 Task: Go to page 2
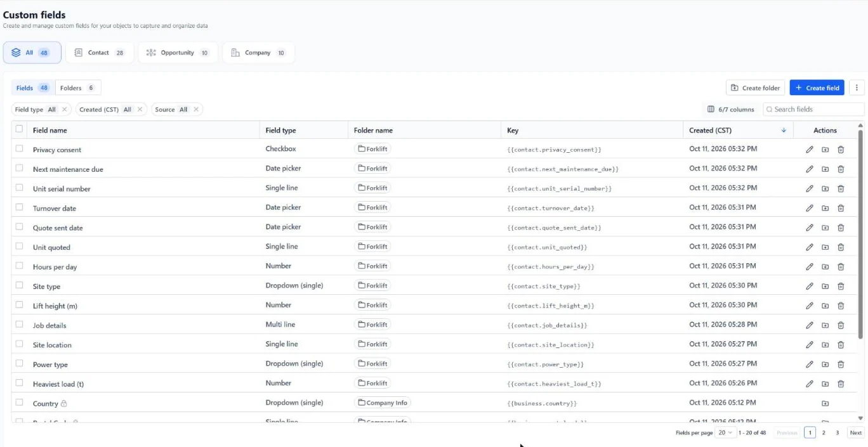[824, 432]
